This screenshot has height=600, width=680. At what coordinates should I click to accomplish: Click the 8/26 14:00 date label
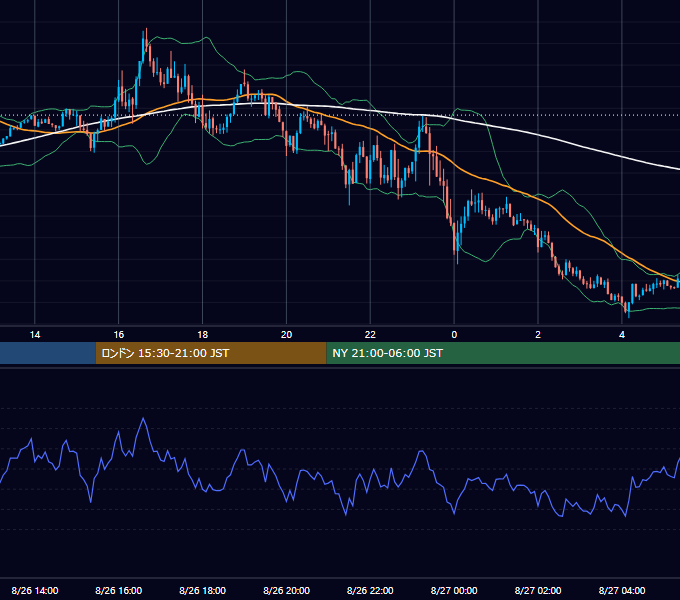tap(35, 590)
